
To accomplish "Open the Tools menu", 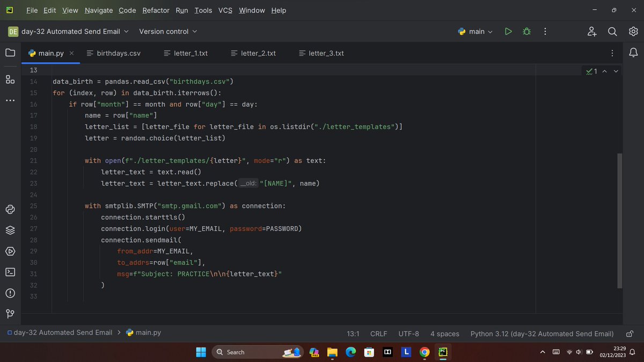I will pyautogui.click(x=203, y=10).
